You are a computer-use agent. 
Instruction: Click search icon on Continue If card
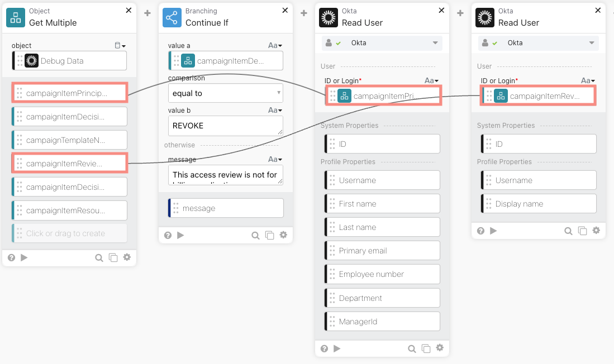pos(255,236)
